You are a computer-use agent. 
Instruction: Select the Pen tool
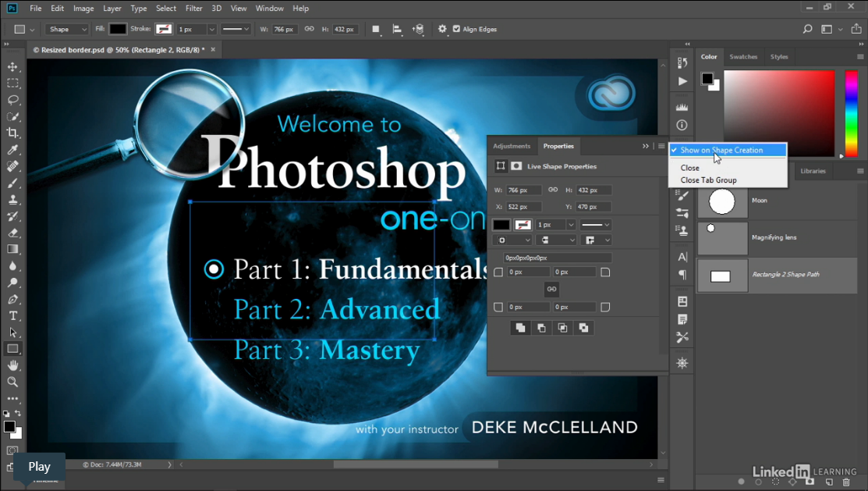tap(12, 299)
